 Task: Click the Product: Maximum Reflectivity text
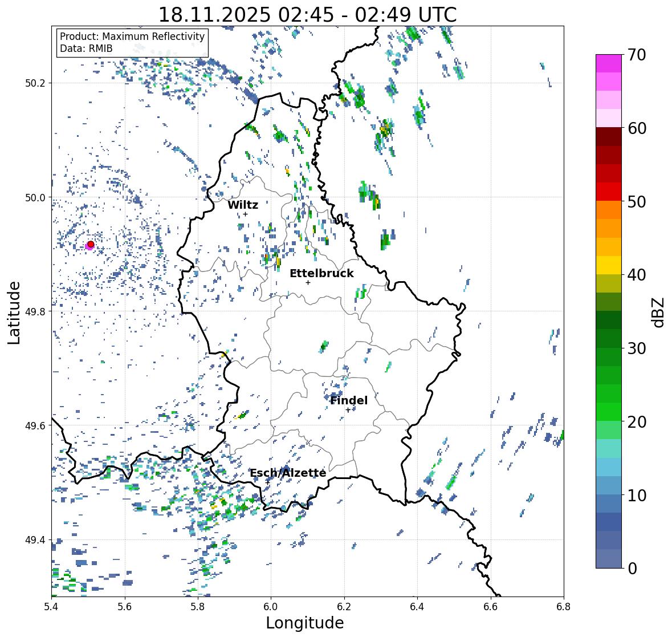tap(132, 36)
